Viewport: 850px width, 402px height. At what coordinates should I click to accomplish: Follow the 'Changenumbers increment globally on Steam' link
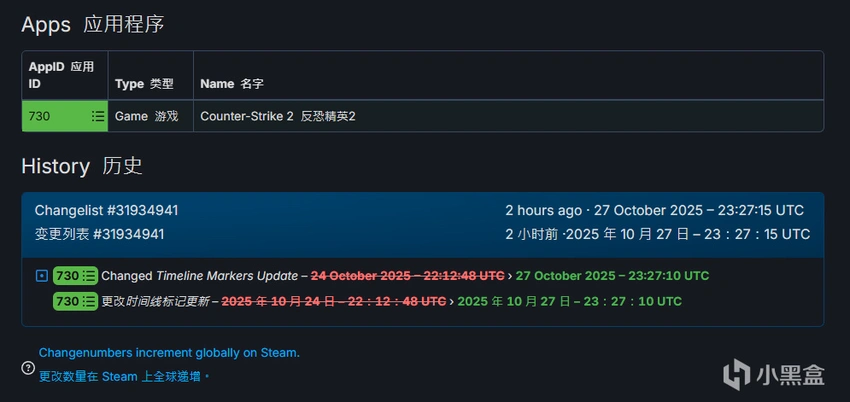pyautogui.click(x=169, y=352)
